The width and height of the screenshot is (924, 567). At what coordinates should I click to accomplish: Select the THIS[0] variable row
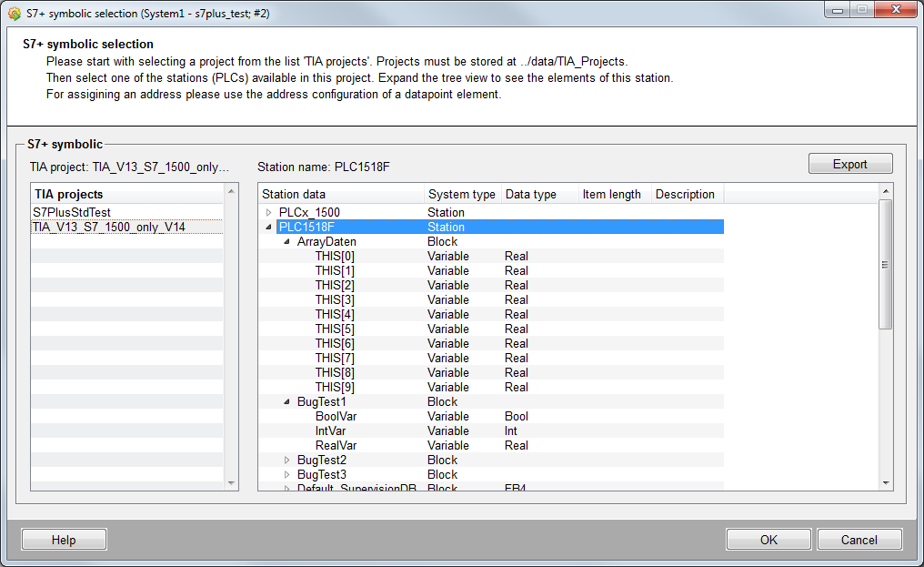pos(335,257)
